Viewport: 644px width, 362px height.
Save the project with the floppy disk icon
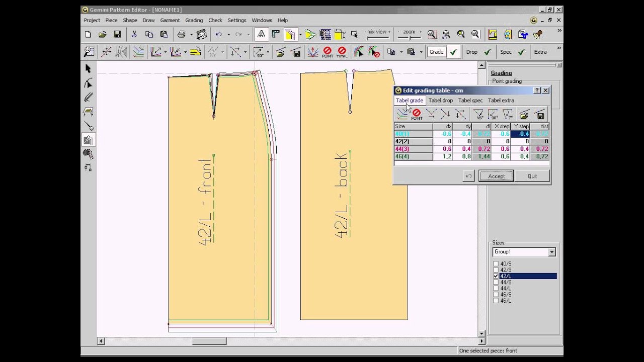point(117,34)
